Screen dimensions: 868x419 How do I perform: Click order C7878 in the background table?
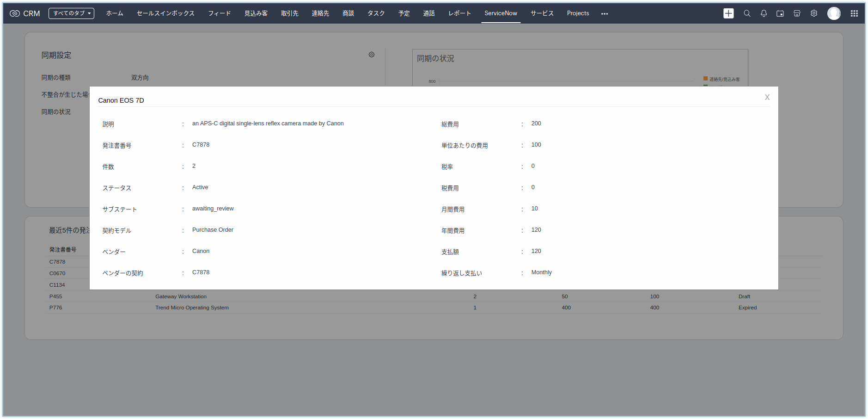[57, 262]
